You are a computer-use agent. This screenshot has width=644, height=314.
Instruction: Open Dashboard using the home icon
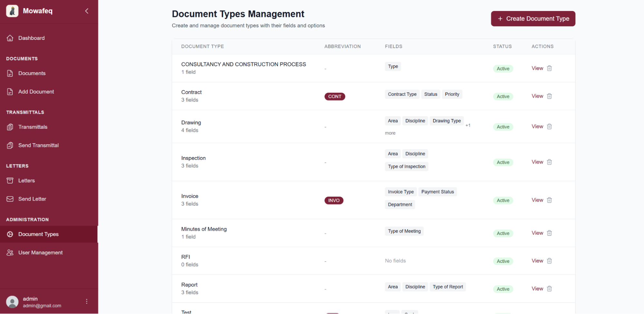pyautogui.click(x=10, y=38)
